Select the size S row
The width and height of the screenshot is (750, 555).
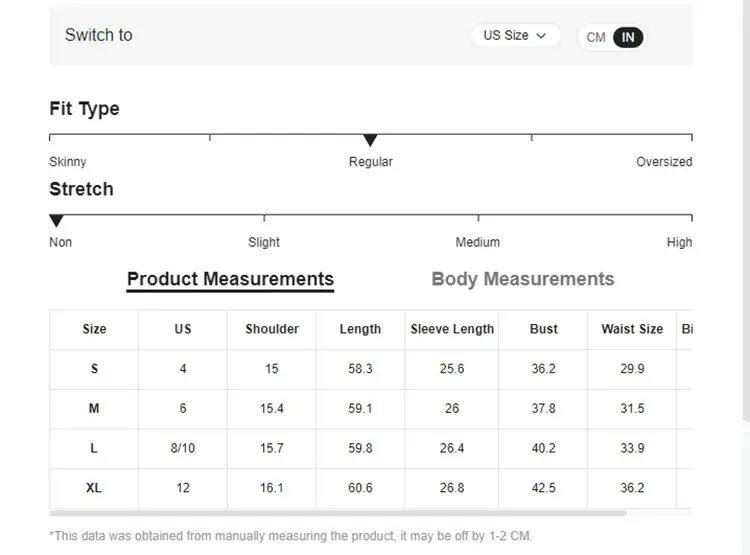pyautogui.click(x=94, y=369)
